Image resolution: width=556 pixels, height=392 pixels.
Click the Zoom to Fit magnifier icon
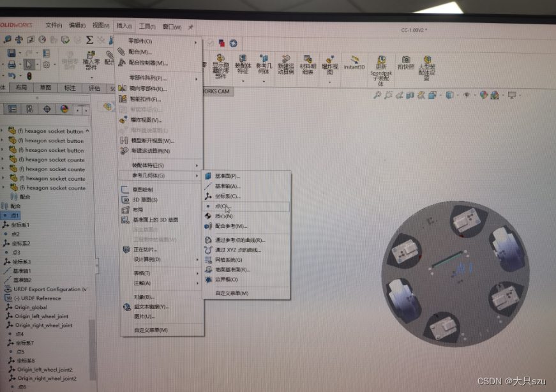tap(377, 95)
